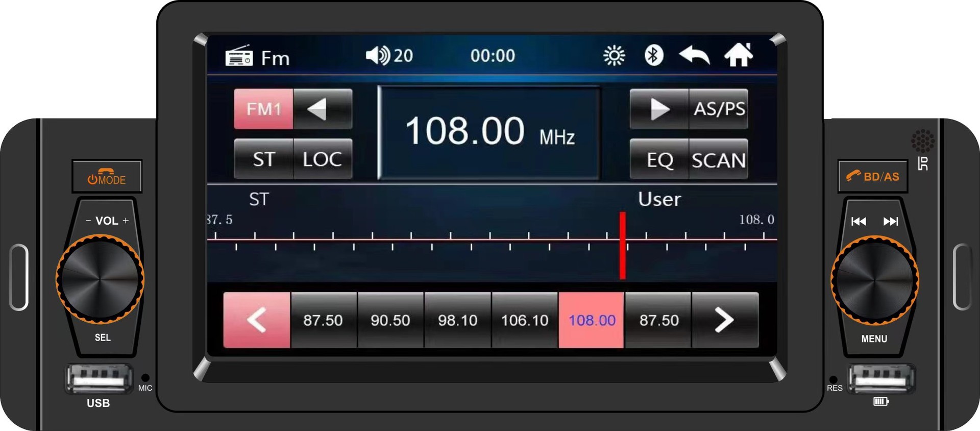
Task: Tap the brightness sun icon
Action: (x=614, y=56)
